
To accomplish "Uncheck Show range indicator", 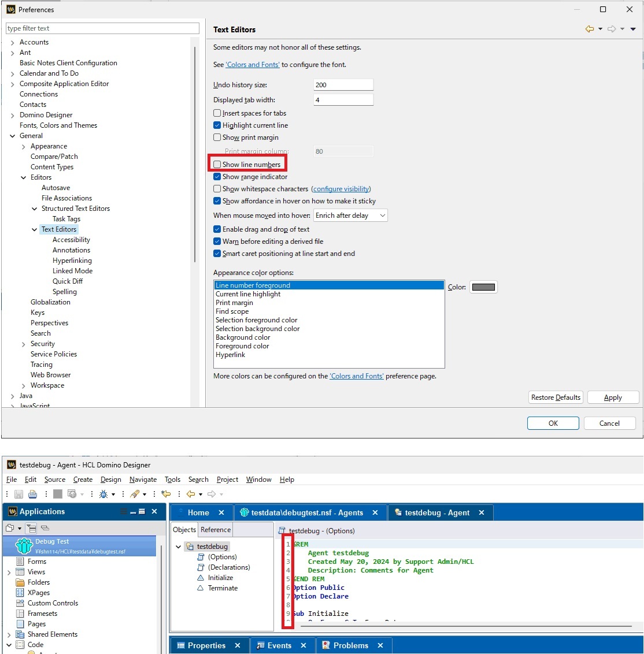I will tap(217, 176).
